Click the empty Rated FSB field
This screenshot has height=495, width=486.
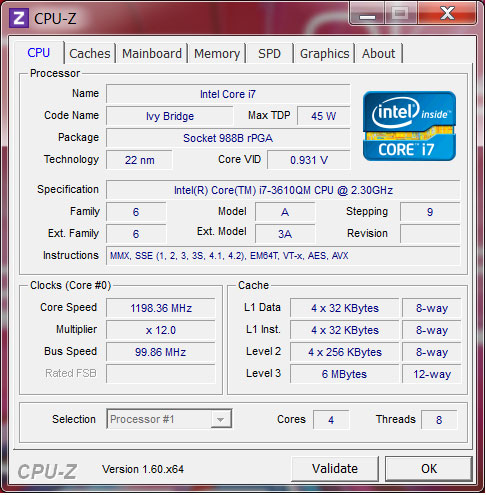[x=161, y=374]
